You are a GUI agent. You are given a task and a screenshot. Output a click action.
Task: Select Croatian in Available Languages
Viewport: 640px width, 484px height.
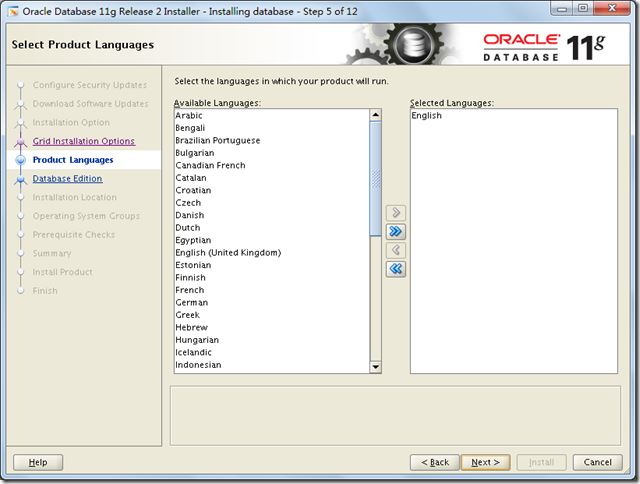[272, 190]
